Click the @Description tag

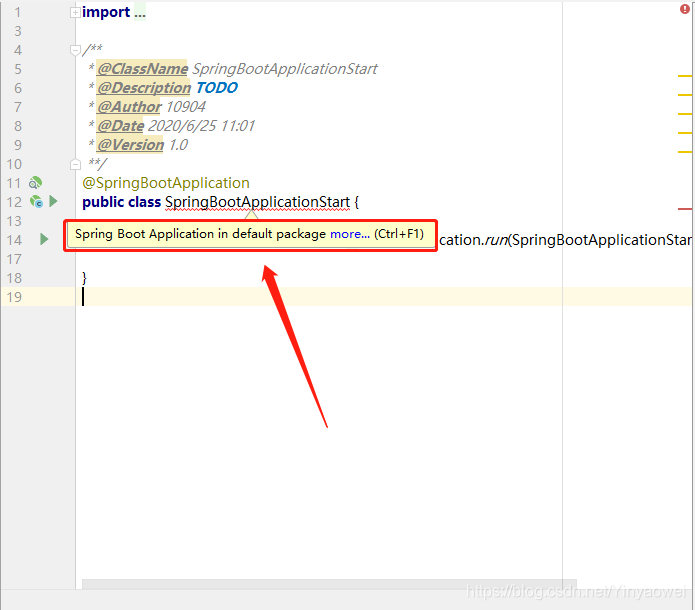click(144, 88)
